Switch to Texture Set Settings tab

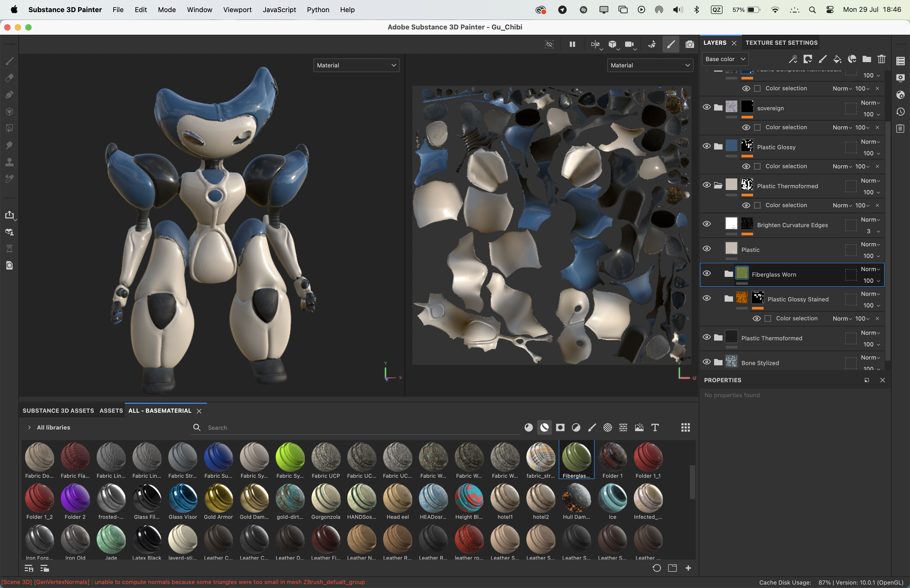(x=781, y=43)
